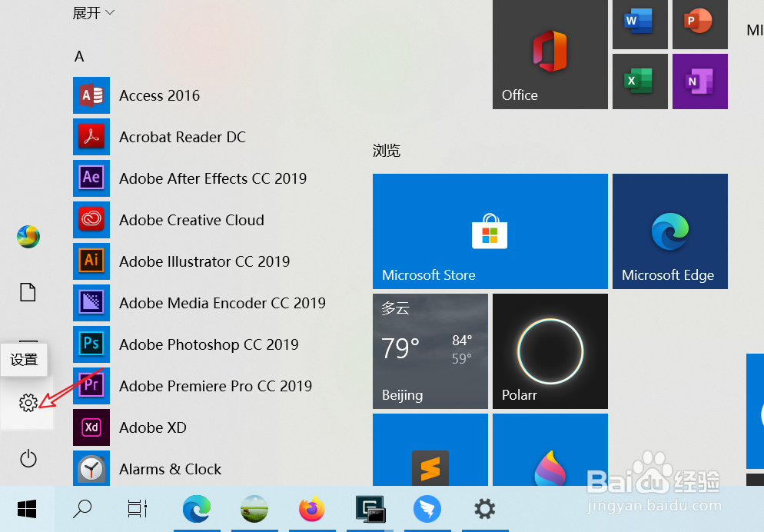
Task: Launch Adobe Creative Cloud icon
Action: [91, 220]
